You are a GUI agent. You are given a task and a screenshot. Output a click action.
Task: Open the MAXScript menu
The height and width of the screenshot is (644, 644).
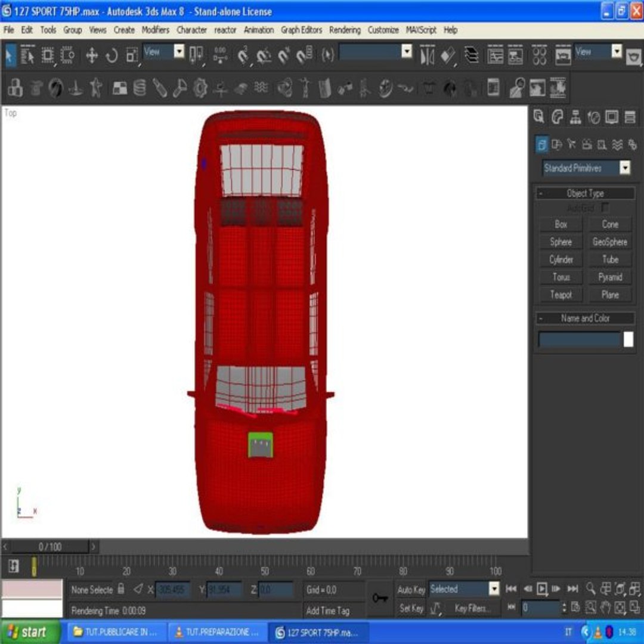pos(421,30)
